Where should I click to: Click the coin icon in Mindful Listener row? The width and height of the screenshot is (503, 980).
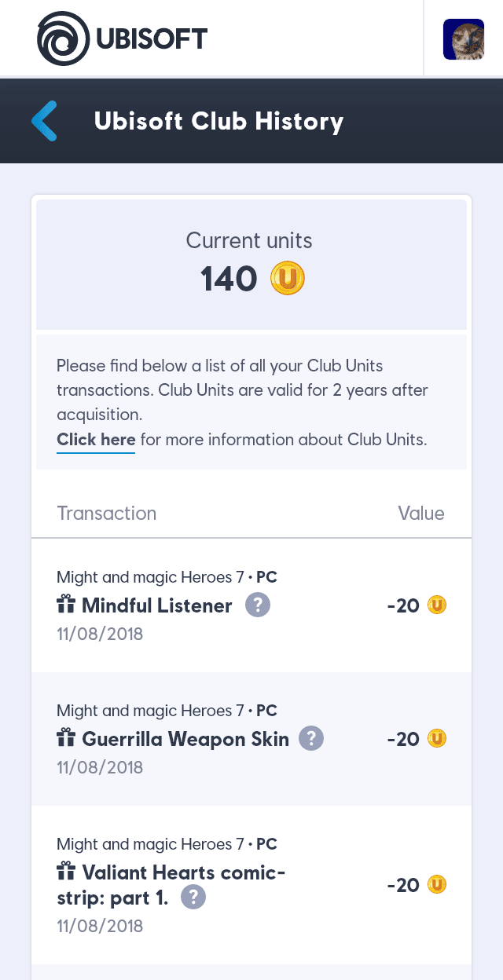tap(437, 605)
